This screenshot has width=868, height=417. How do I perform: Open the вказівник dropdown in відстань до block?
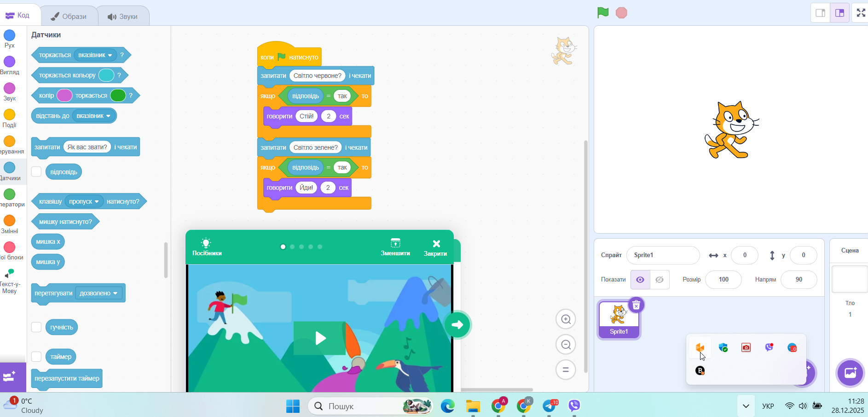[93, 116]
